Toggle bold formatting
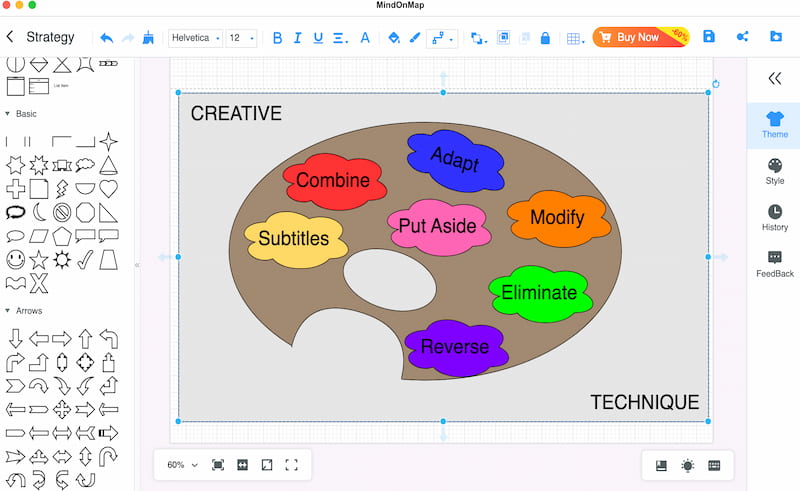800x491 pixels. 277,38
